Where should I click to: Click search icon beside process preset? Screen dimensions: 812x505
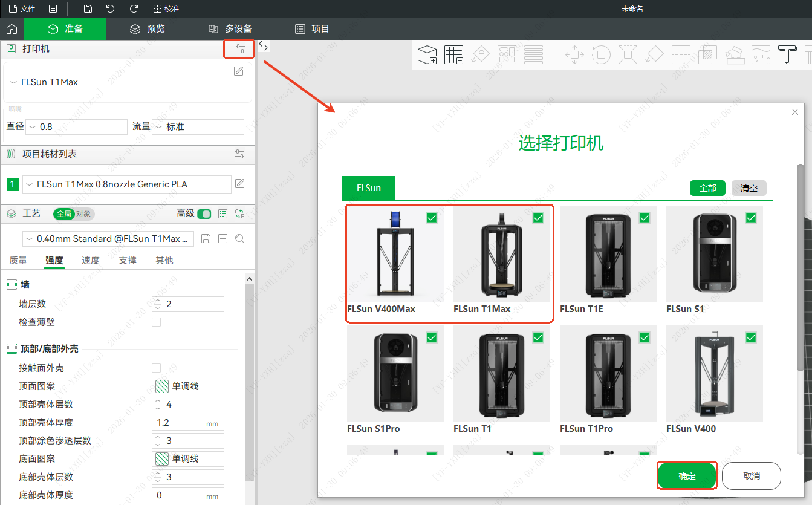point(239,239)
